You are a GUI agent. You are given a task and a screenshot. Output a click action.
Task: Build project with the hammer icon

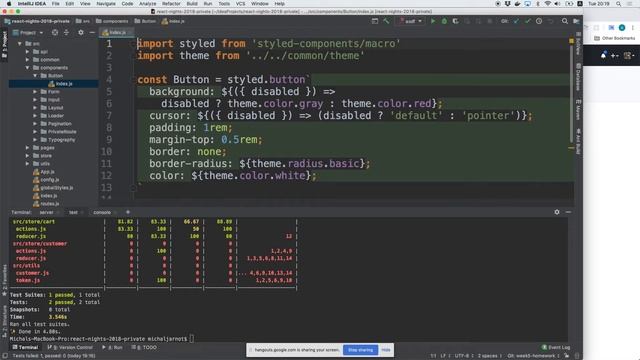click(386, 21)
